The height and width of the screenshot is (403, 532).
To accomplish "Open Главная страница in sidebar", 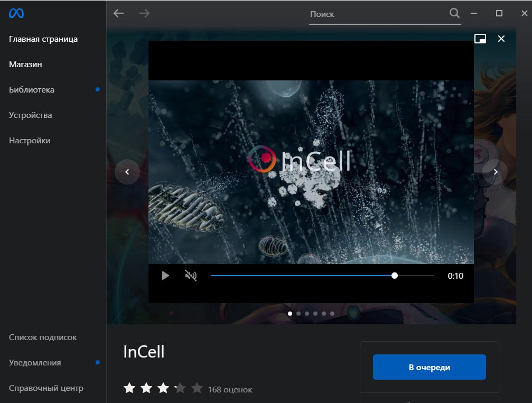I will [x=43, y=39].
